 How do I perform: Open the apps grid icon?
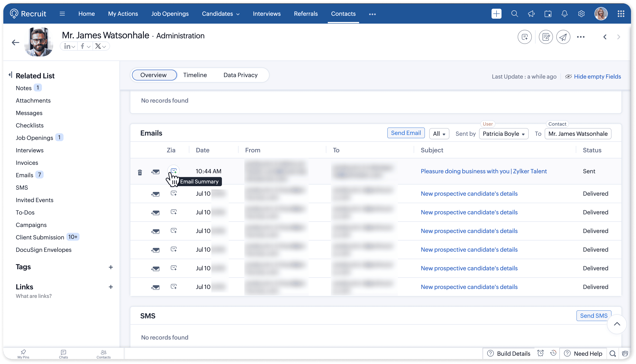pos(621,14)
